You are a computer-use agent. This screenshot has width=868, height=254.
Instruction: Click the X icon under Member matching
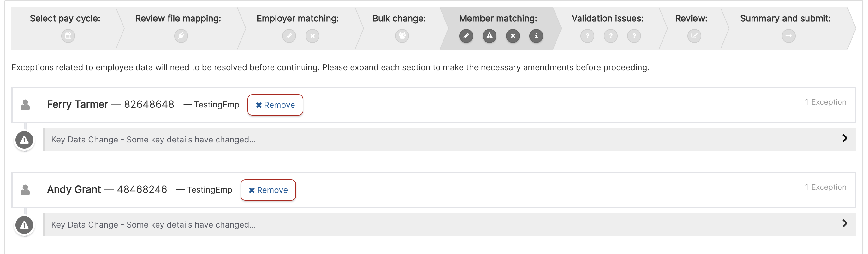point(513,36)
